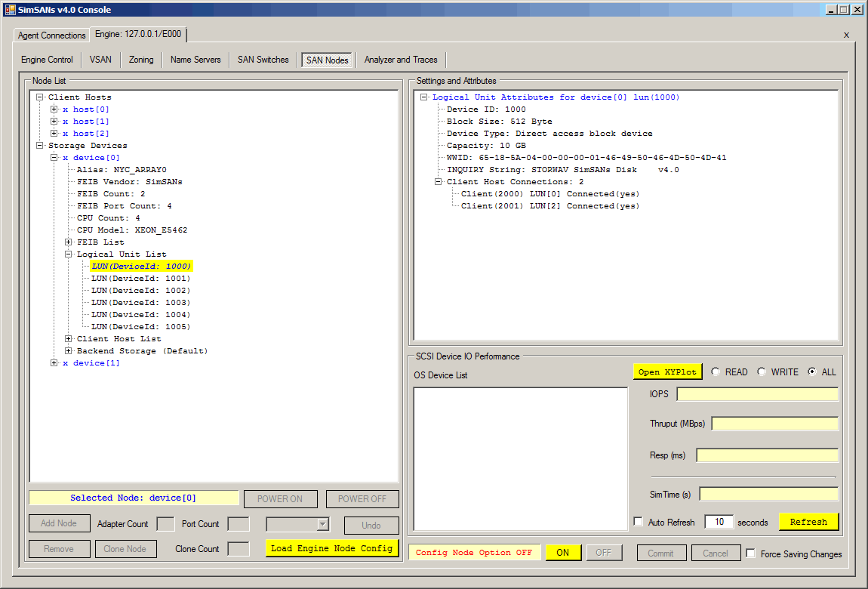Screen dimensions: 868x589
Task: Expand the device[1] storage node
Action: [x=54, y=363]
